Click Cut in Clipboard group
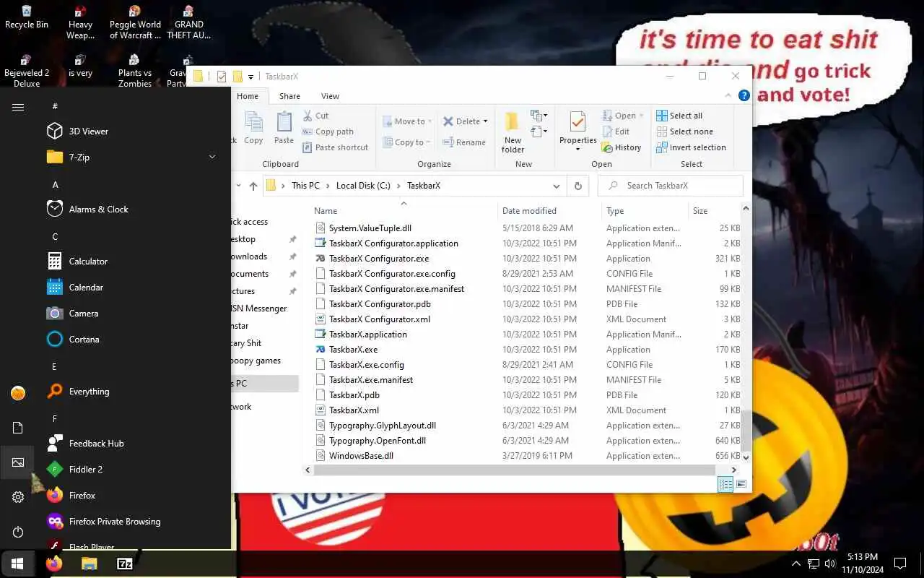The image size is (924, 578). click(315, 116)
